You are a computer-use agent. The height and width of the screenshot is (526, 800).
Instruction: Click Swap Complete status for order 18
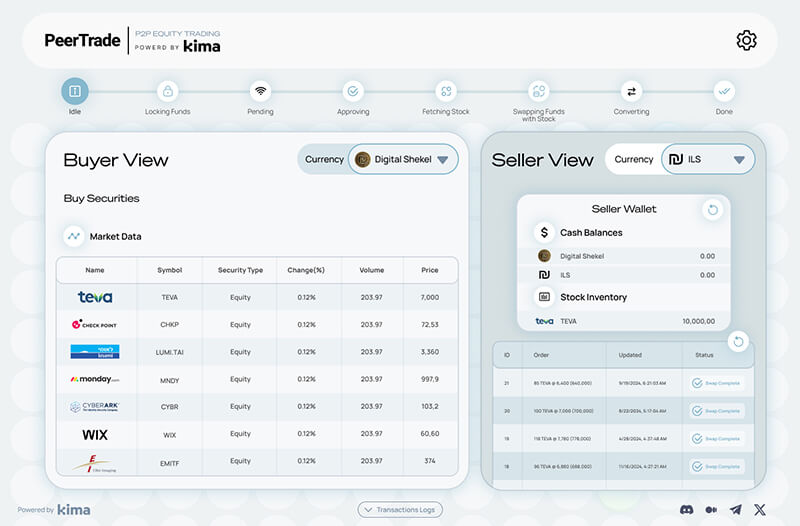coord(717,466)
